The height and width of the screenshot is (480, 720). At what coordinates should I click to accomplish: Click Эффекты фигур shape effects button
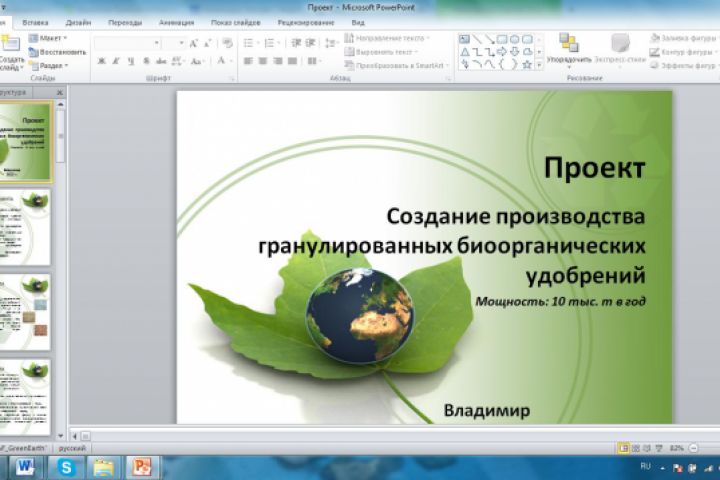(684, 66)
